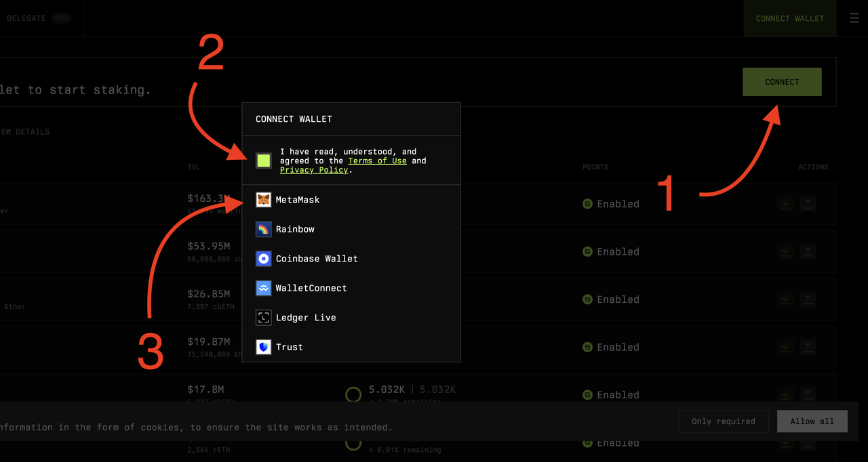Viewport: 868px width, 462px height.
Task: Click points coin icon in the $17.8M row
Action: click(588, 395)
